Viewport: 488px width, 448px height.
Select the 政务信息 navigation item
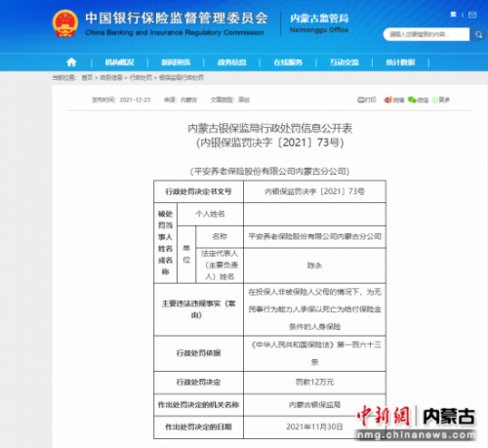(231, 62)
